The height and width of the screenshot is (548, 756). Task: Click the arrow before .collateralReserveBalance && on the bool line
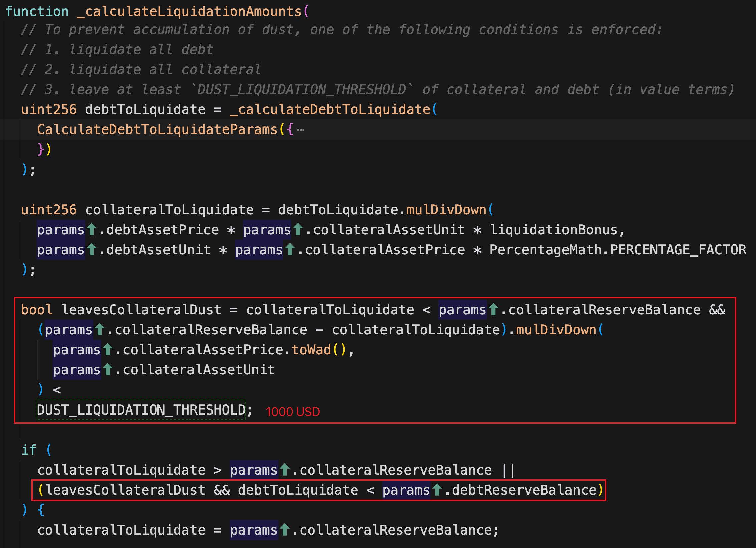click(493, 310)
